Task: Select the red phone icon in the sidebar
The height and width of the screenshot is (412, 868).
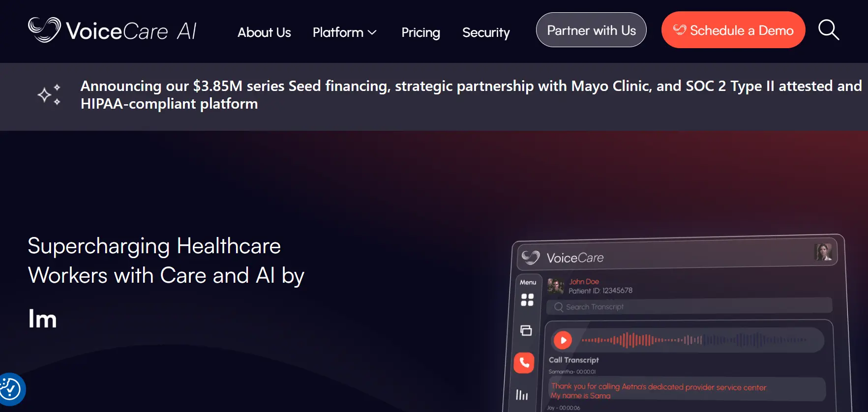Action: point(524,363)
